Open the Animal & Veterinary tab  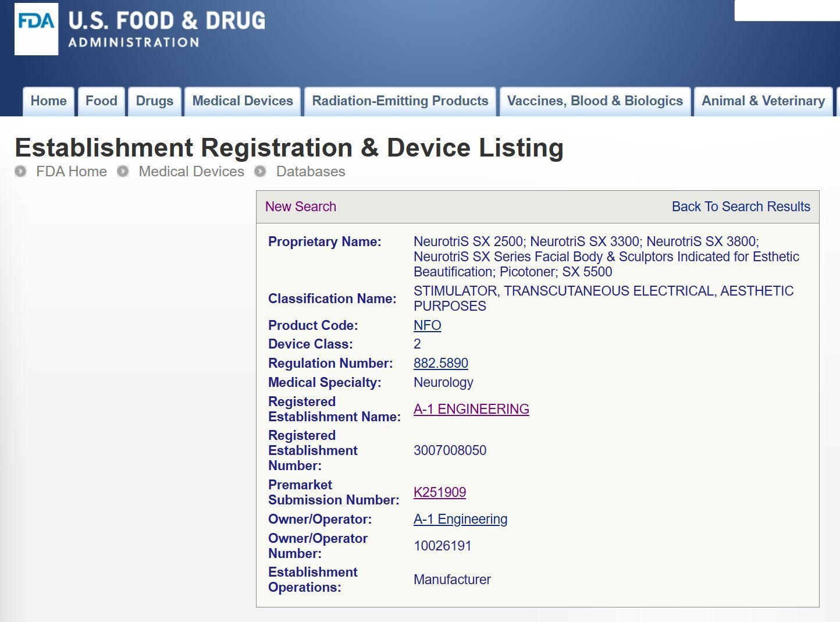tap(763, 101)
